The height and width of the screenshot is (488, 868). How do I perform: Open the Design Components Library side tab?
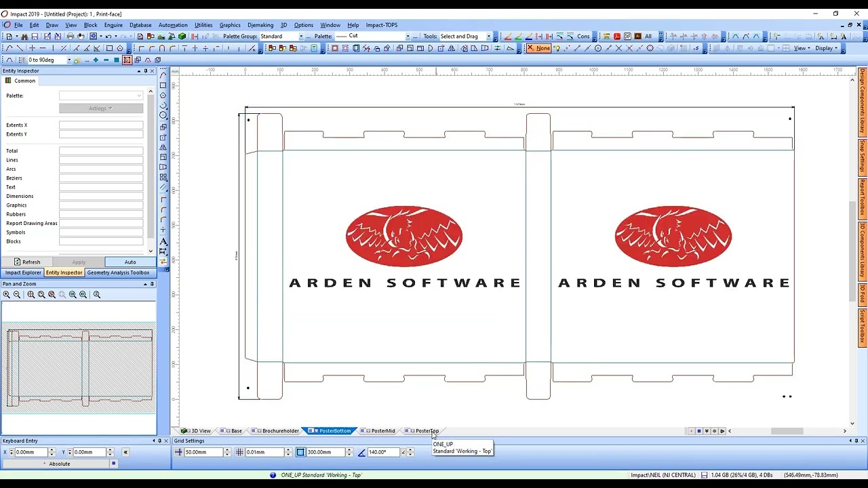tap(863, 100)
